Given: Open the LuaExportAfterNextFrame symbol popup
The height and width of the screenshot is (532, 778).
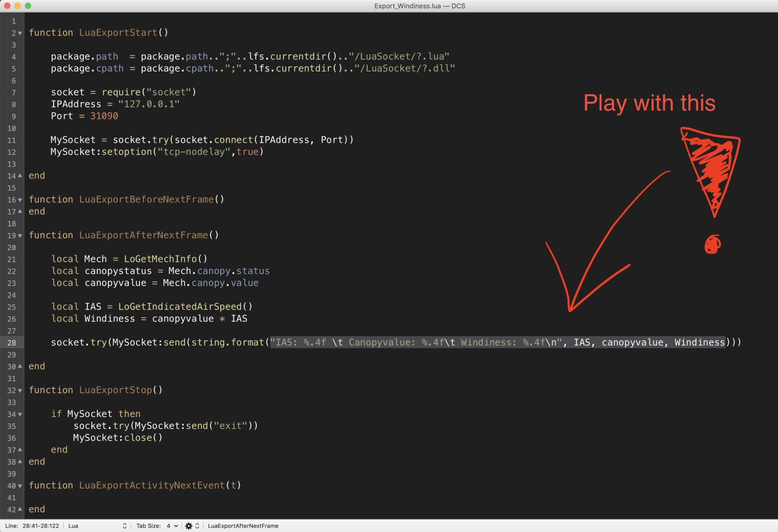Looking at the screenshot, I should coord(243,526).
